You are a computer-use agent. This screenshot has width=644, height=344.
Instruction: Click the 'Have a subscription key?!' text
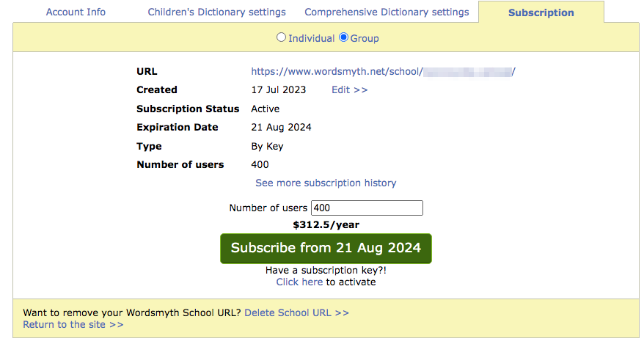[x=326, y=271]
